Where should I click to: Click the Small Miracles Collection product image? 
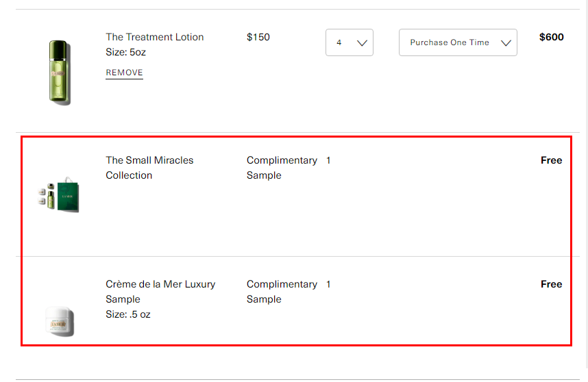(59, 194)
